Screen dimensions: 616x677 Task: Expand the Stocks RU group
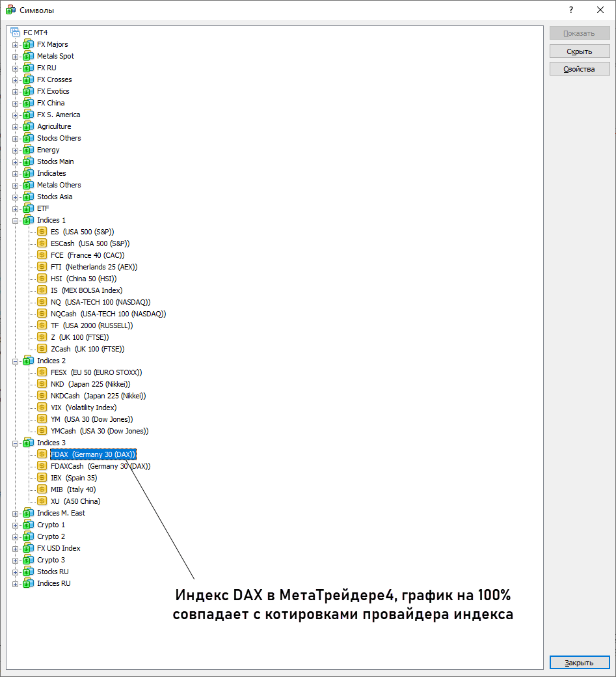16,572
